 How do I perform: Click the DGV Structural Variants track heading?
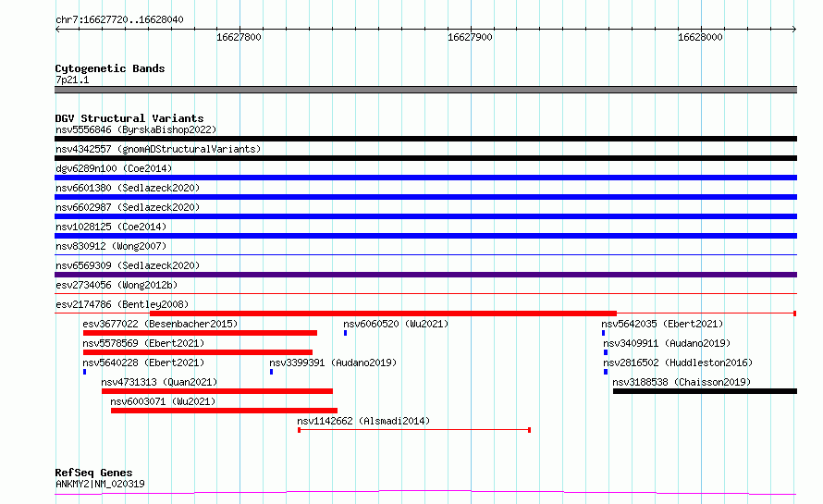pos(129,118)
